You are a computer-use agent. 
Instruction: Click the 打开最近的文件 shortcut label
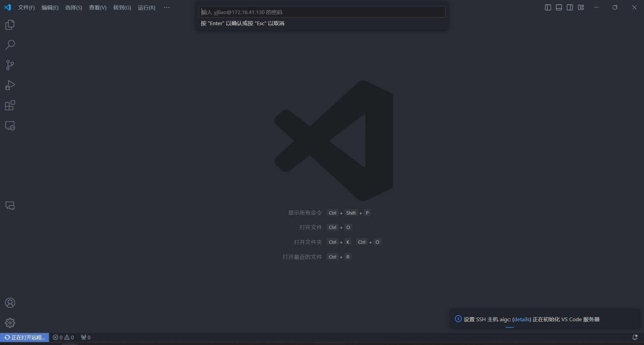(x=302, y=257)
